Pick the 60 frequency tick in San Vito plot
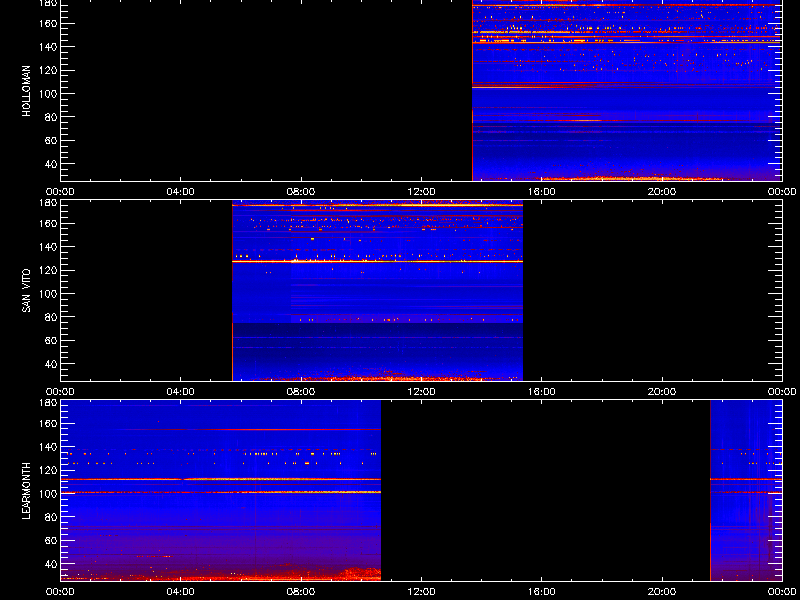The height and width of the screenshot is (600, 800). point(49,340)
